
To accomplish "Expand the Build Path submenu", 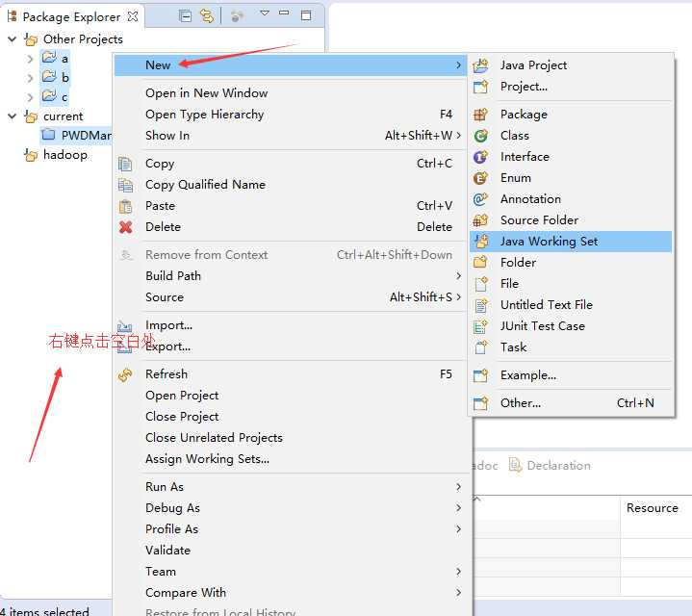I will [x=291, y=276].
